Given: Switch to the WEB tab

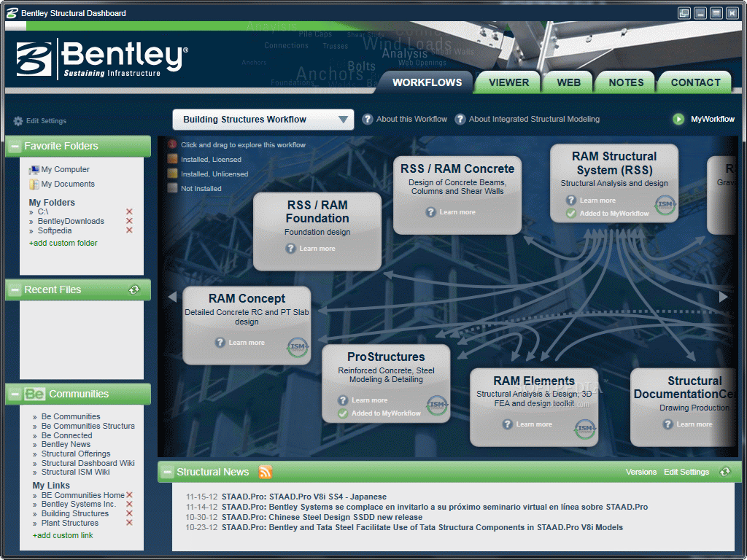Looking at the screenshot, I should (x=569, y=82).
